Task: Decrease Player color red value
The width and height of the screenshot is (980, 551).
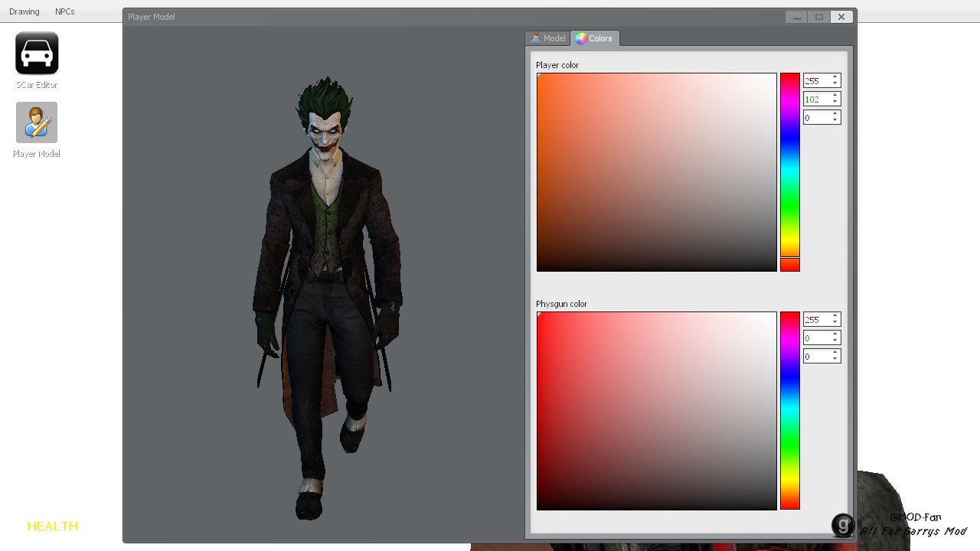Action: 835,83
